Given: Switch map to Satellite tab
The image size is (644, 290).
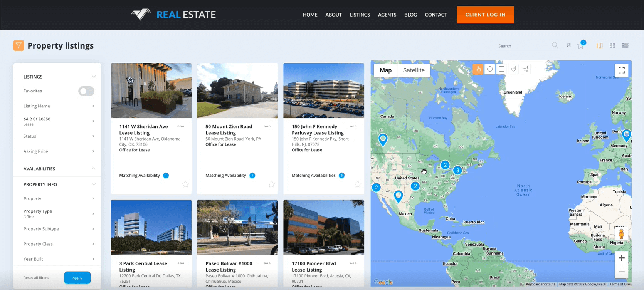Looking at the screenshot, I should 414,70.
